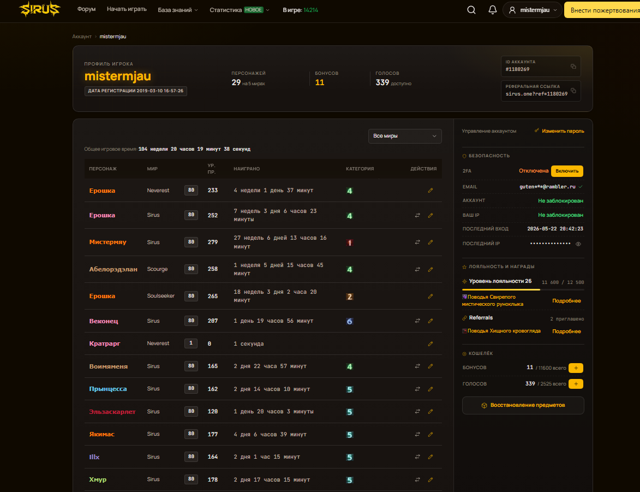Edit the Кратрарг character

430,344
